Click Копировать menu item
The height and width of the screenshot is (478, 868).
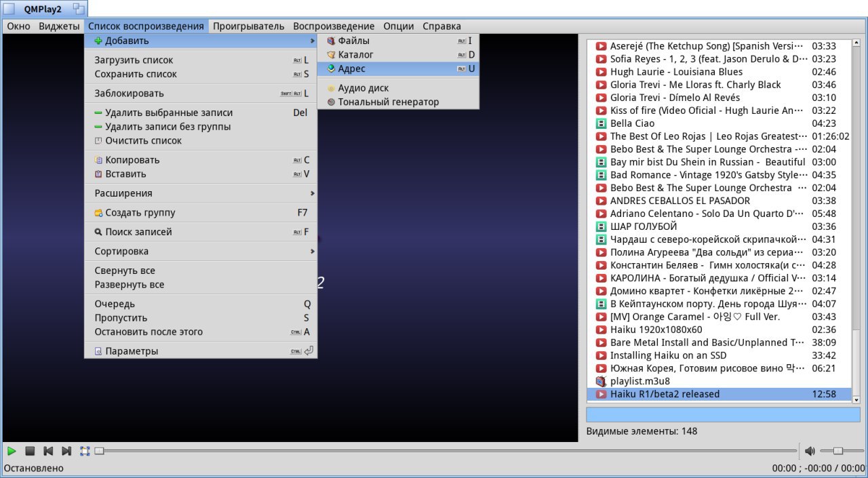[x=201, y=160]
